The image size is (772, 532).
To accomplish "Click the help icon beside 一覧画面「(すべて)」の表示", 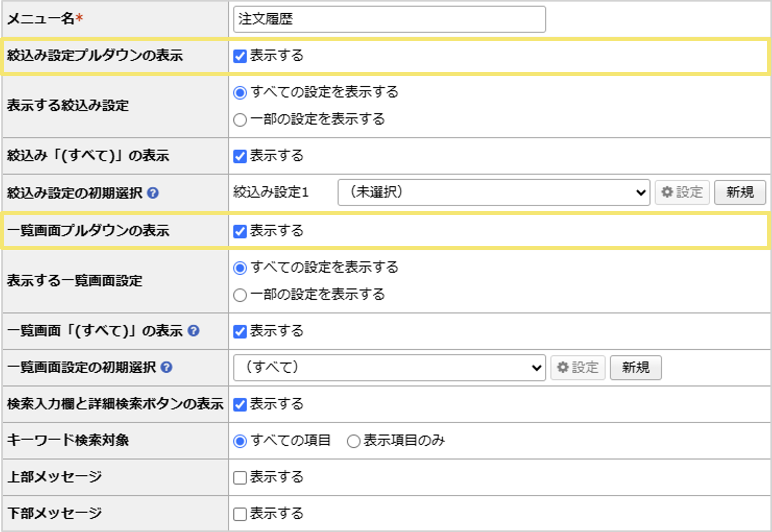I will pos(194,331).
